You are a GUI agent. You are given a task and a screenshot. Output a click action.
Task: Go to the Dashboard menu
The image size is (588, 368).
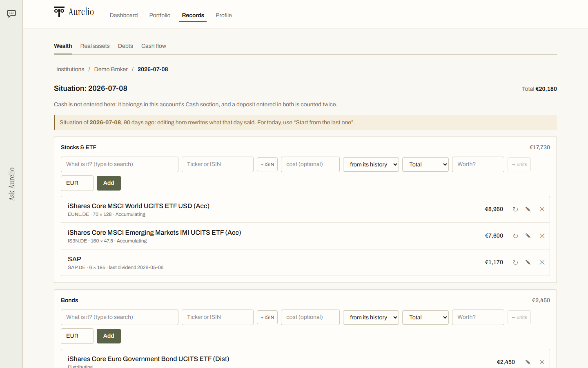[x=124, y=15]
